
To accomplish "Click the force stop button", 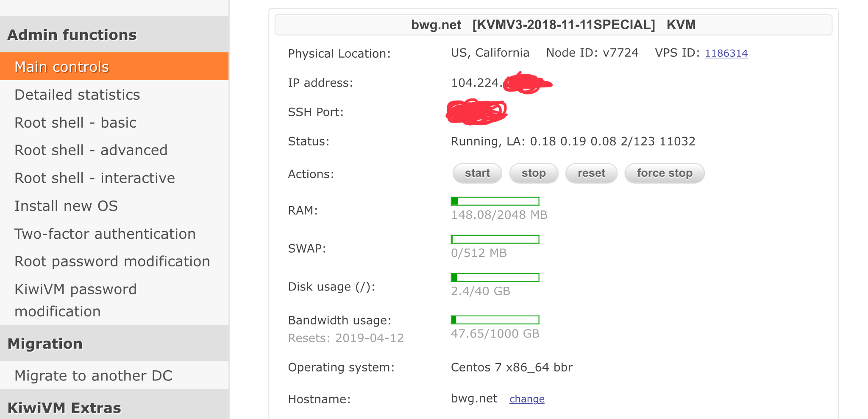I will coord(664,173).
